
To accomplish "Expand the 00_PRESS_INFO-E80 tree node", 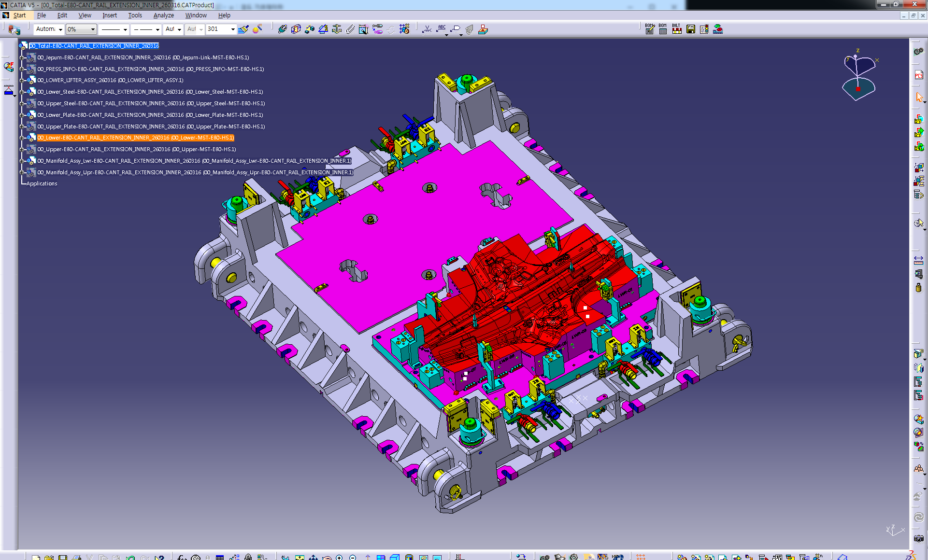I will pos(21,69).
